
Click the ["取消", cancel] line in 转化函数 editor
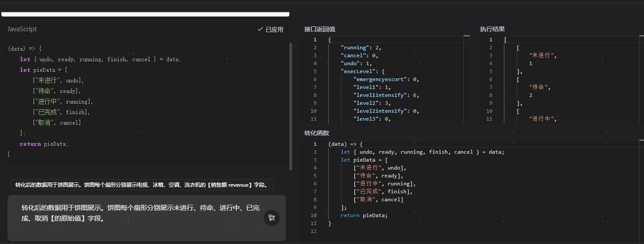[x=378, y=200]
